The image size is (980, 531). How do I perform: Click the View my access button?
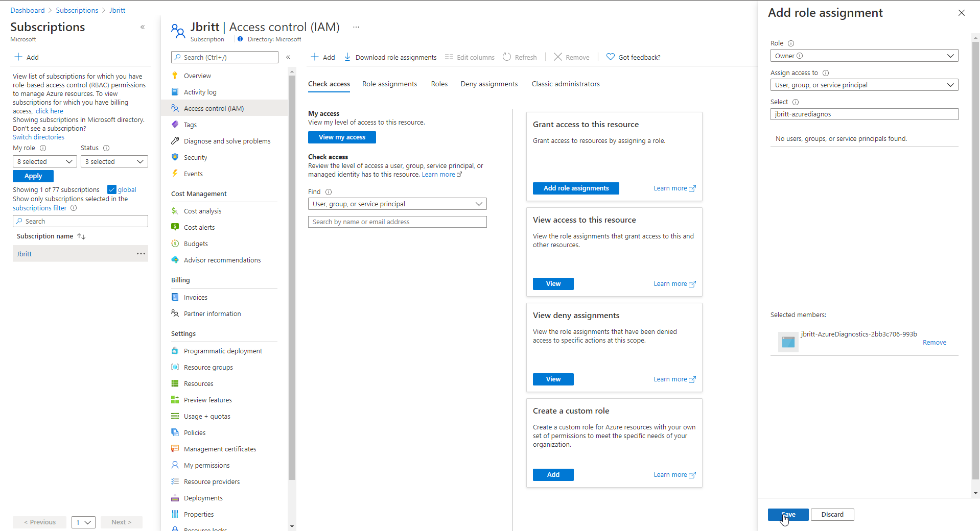tap(342, 137)
